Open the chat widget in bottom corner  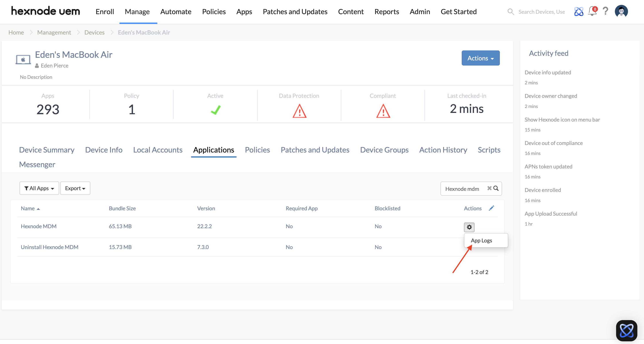[x=627, y=330]
